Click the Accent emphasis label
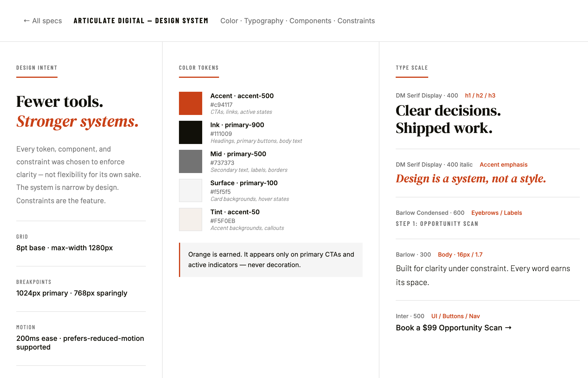 [x=503, y=165]
